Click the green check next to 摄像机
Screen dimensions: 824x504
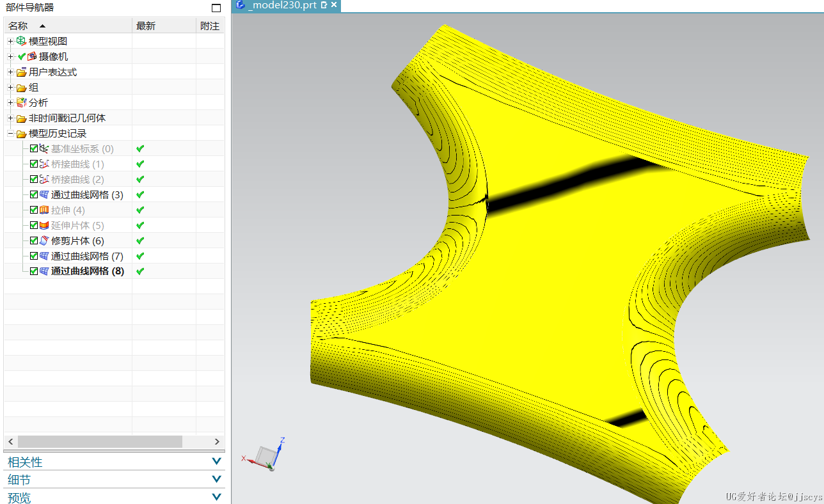pos(22,56)
